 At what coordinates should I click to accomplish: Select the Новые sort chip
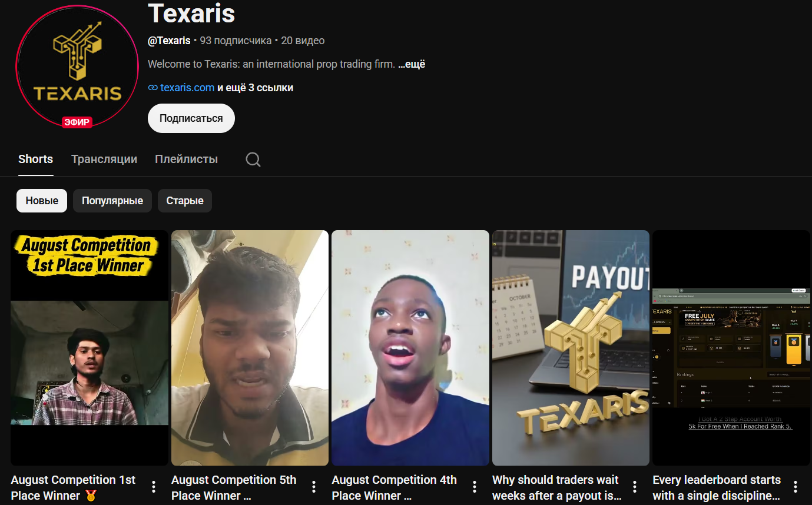pyautogui.click(x=42, y=201)
